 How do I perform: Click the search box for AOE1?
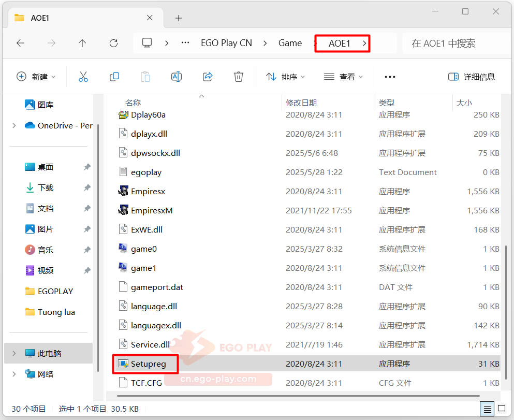[456, 44]
